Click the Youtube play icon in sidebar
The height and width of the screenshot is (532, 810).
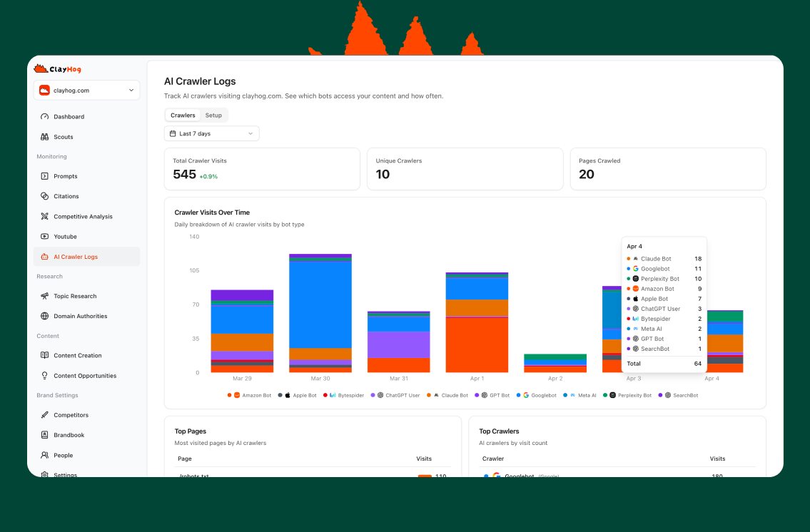coord(44,237)
